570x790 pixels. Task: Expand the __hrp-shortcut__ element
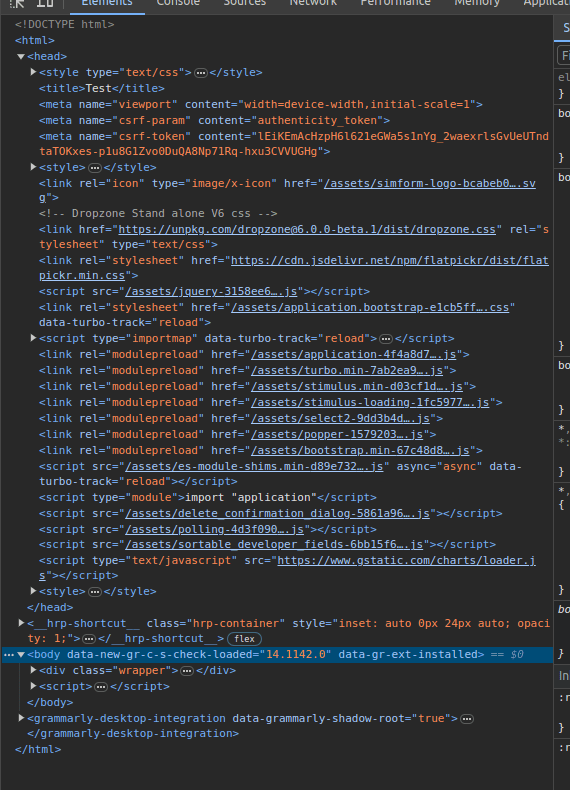pos(21,623)
